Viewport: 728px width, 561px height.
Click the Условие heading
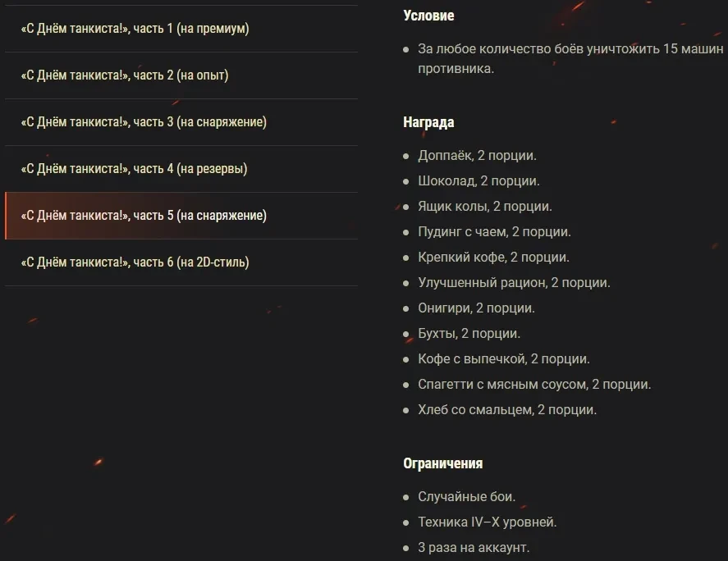pos(428,16)
